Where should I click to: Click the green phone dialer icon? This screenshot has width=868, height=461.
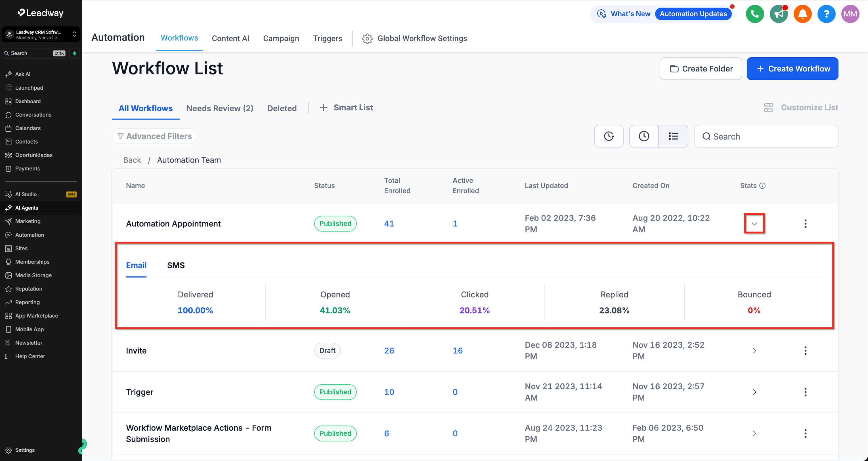(x=755, y=14)
